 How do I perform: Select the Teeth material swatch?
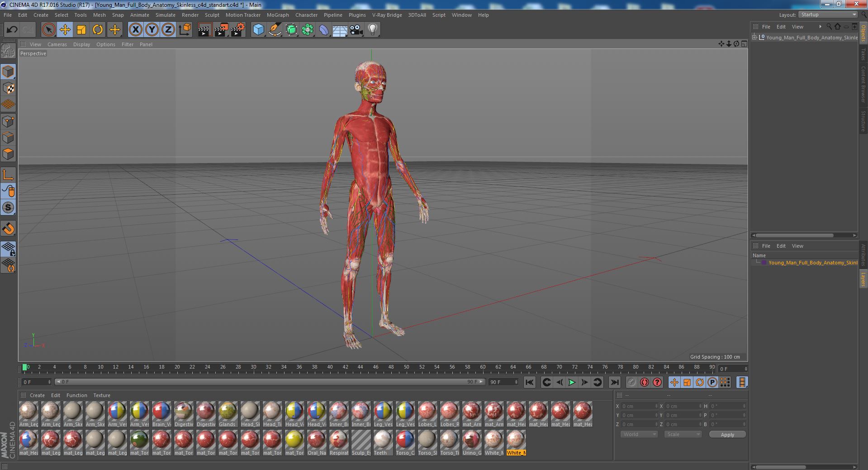coord(383,442)
